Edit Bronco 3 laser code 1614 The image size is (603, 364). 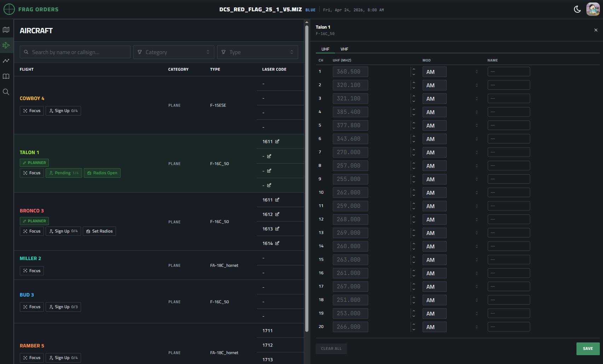coord(277,243)
